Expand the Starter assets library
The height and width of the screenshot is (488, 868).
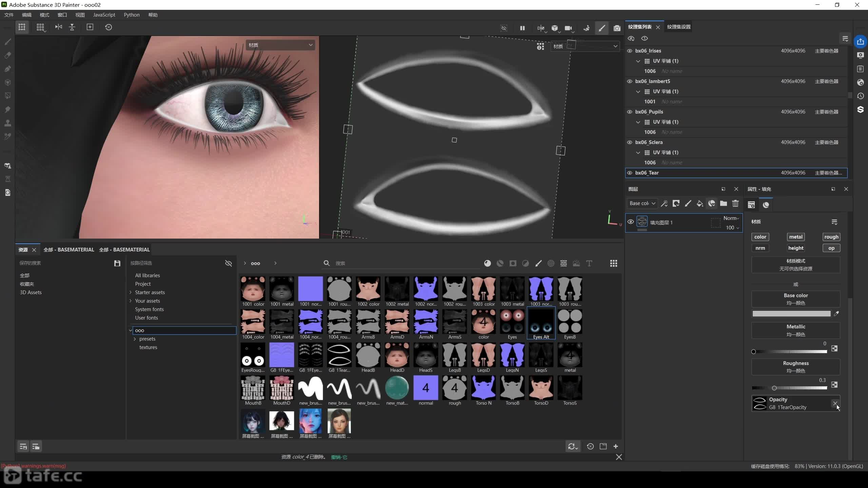pyautogui.click(x=131, y=292)
